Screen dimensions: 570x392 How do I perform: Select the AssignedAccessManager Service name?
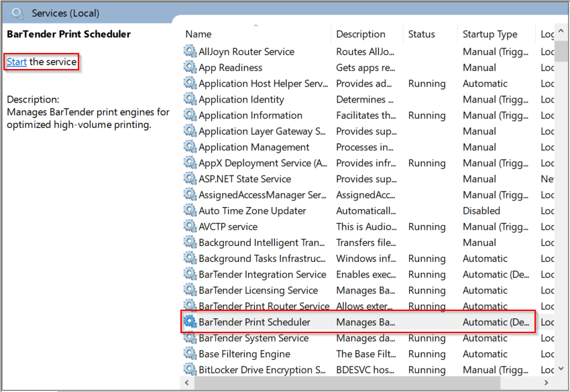(262, 195)
